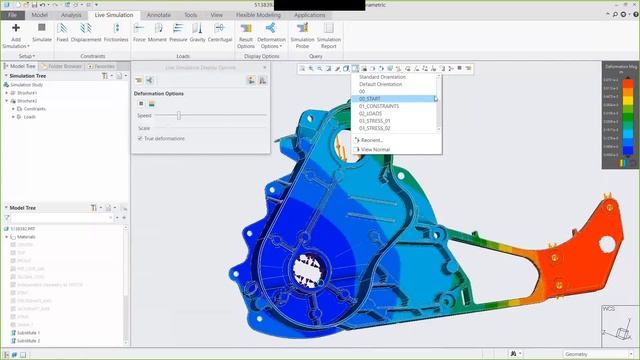Open the Folder Browser tab
The width and height of the screenshot is (640, 360).
pyautogui.click(x=62, y=66)
